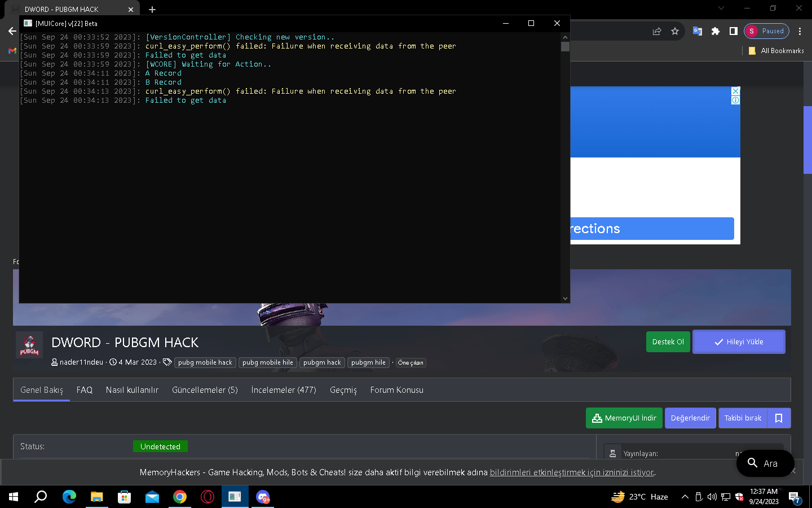Open Güncellemeler (5) tab
This screenshot has width=812, height=508.
pos(205,390)
